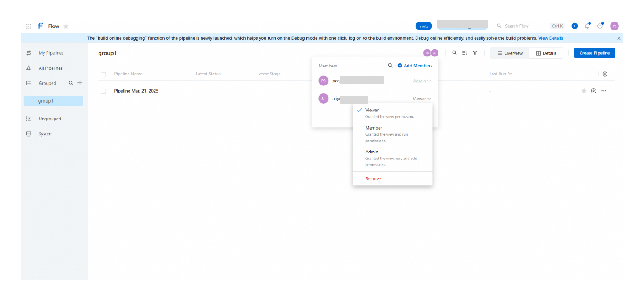The height and width of the screenshot is (300, 644).
Task: Click the sort pipelines icon
Action: point(464,53)
